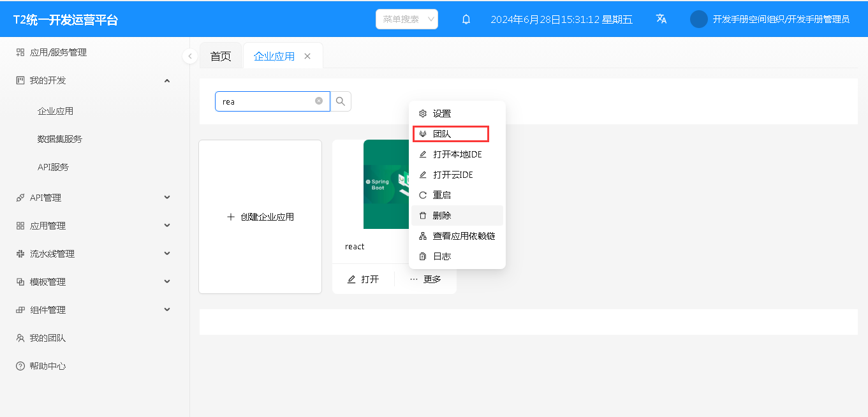This screenshot has width=868, height=417.
Task: Click the T2统一开发运营平台 title
Action: (x=66, y=20)
